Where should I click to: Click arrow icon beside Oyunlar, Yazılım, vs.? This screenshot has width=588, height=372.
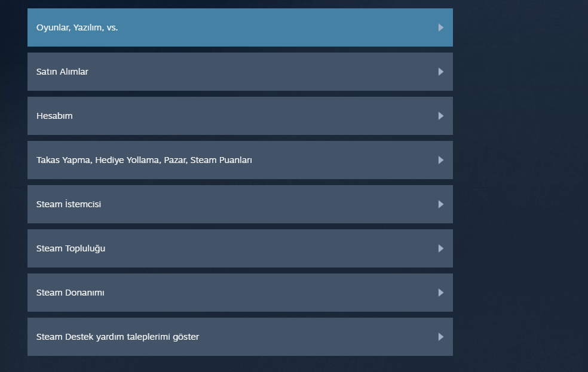(440, 27)
